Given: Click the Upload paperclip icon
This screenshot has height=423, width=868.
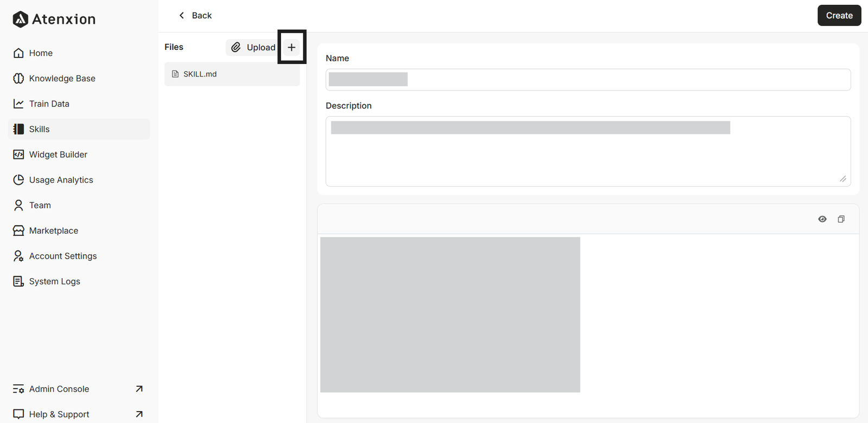Looking at the screenshot, I should point(236,47).
